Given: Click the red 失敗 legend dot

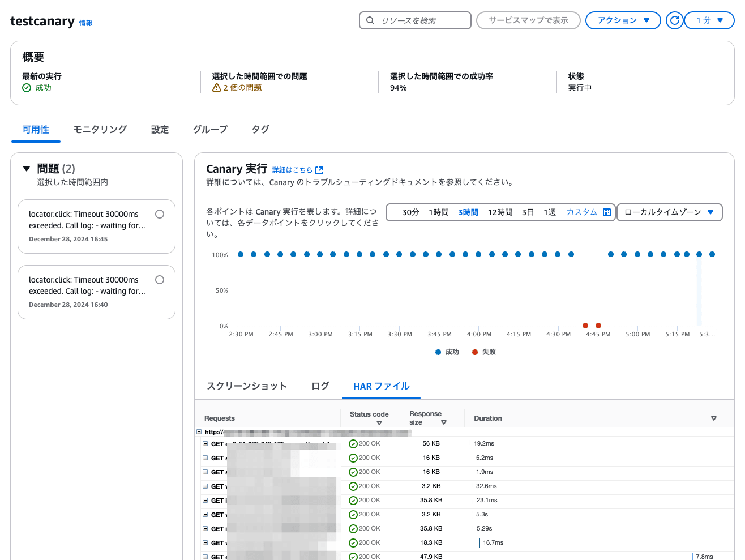Looking at the screenshot, I should 475,352.
